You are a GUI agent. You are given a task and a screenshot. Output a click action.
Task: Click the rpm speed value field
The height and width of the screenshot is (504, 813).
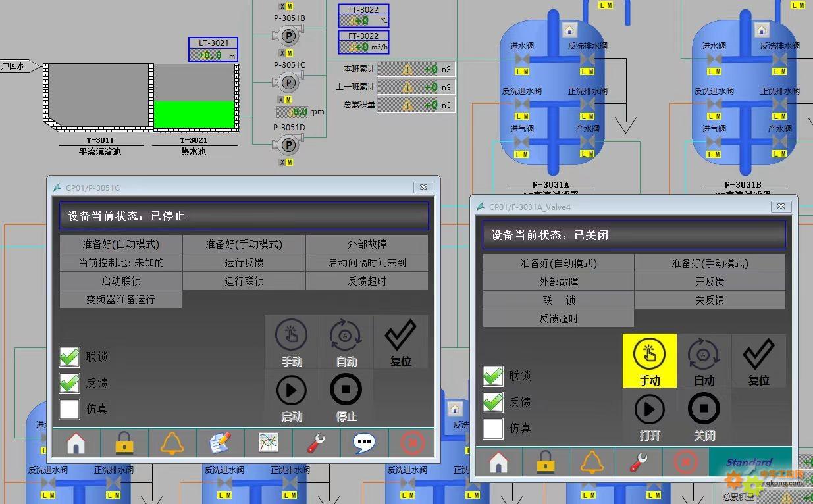pyautogui.click(x=292, y=112)
